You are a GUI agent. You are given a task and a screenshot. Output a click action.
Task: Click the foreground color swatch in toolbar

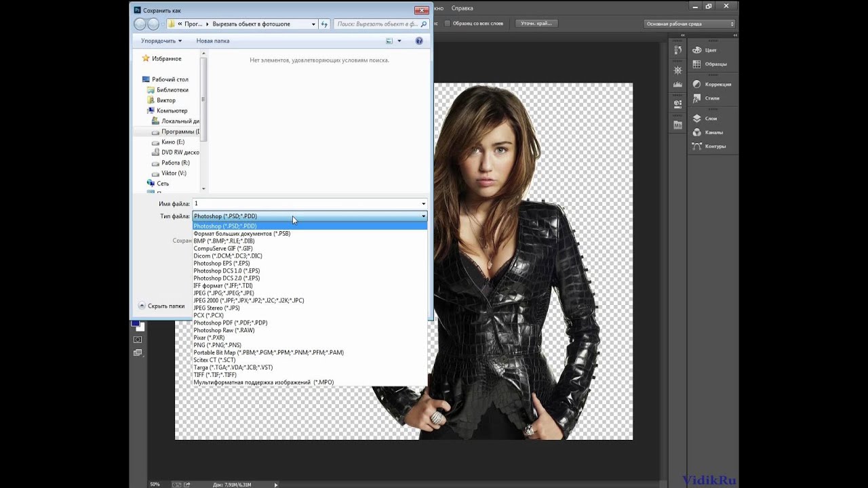(x=136, y=323)
